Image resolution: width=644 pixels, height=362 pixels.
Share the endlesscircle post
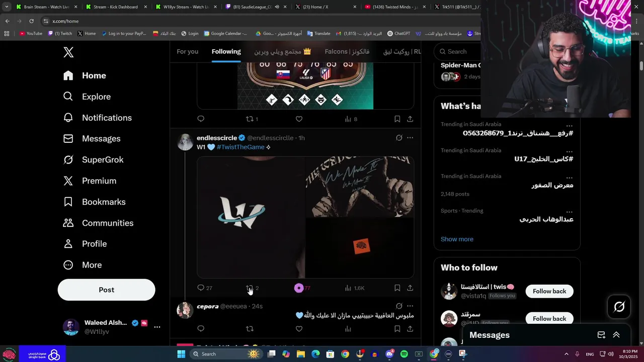pyautogui.click(x=410, y=288)
